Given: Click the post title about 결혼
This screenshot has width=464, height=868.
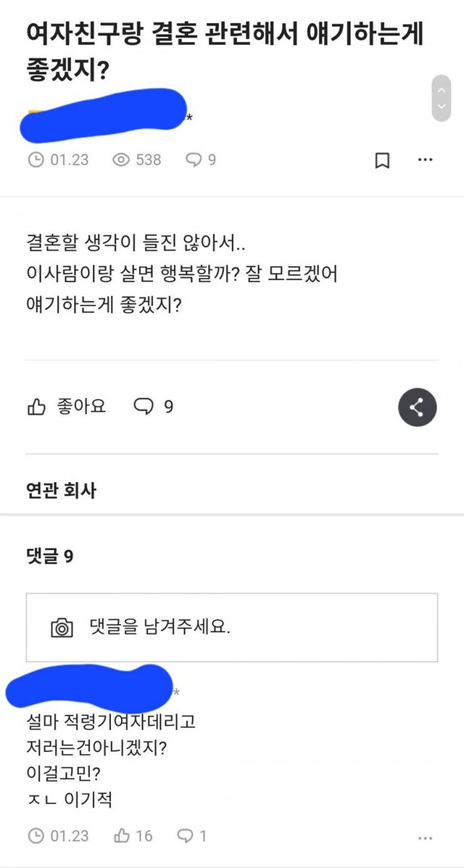Looking at the screenshot, I should (x=225, y=52).
